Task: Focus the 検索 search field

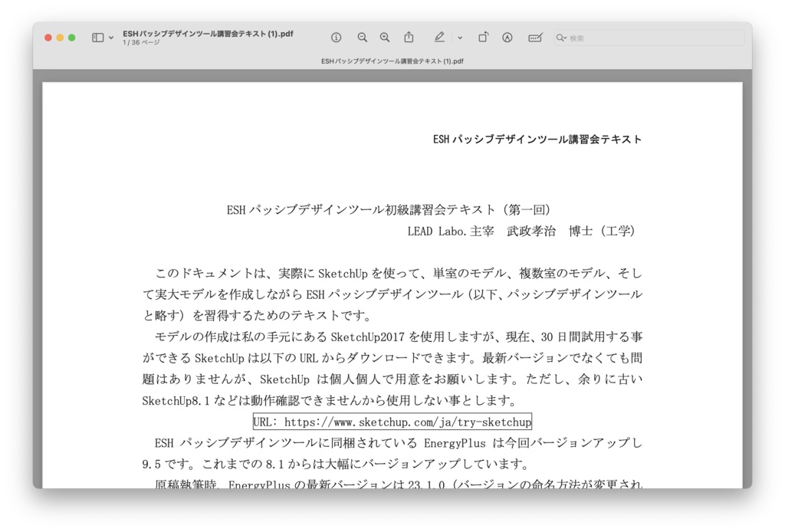Action: (x=649, y=38)
